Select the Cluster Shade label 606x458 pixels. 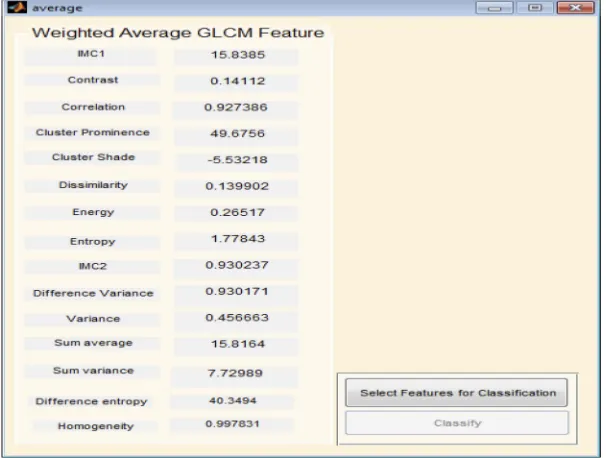pyautogui.click(x=93, y=157)
